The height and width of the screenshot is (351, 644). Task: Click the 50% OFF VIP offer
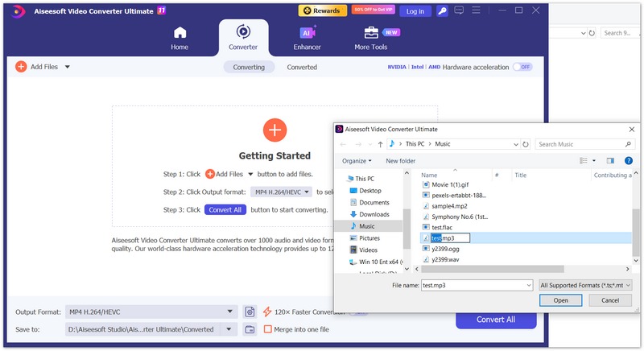(374, 10)
